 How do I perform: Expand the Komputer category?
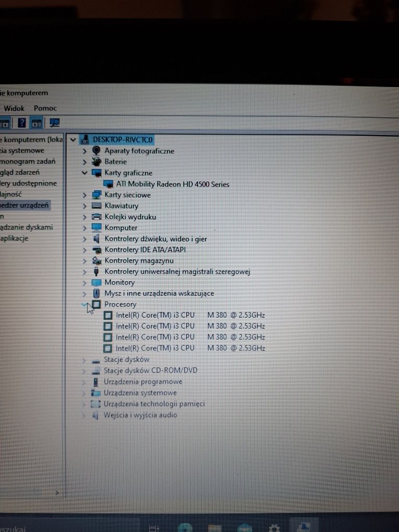click(x=85, y=228)
